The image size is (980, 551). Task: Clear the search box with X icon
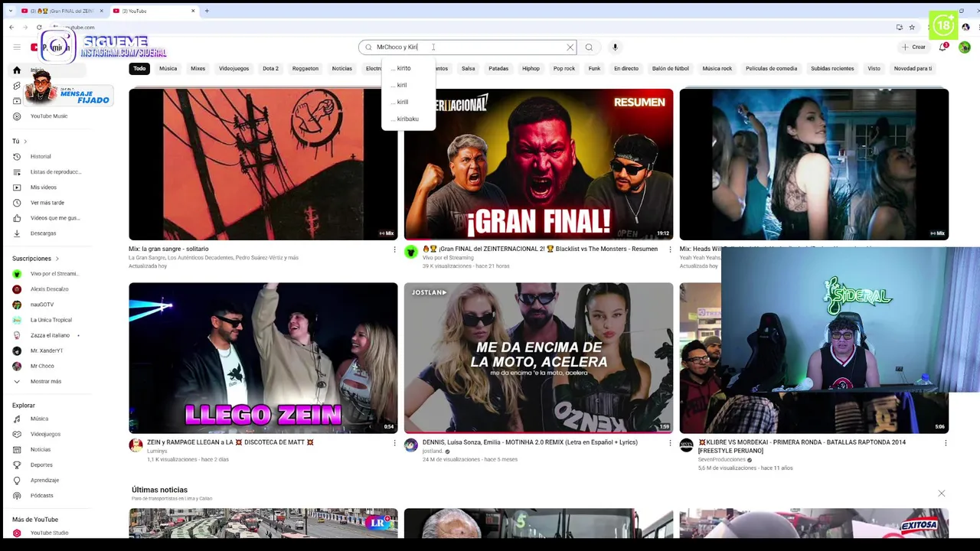[x=570, y=47]
